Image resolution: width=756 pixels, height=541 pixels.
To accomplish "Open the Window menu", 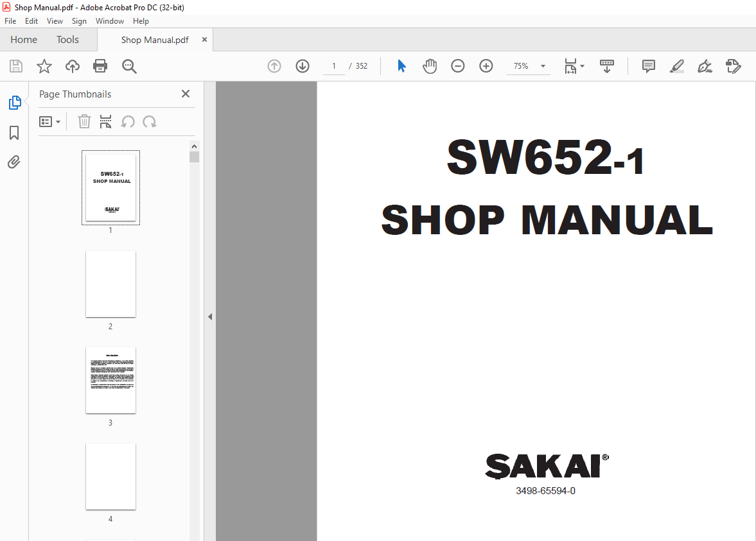I will [109, 21].
